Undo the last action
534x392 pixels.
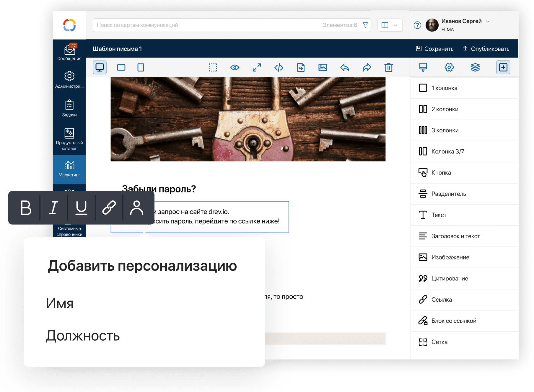345,68
